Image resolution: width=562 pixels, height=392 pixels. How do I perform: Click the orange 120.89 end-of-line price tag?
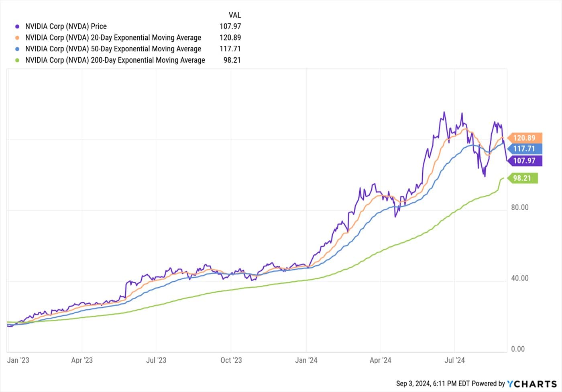coord(524,138)
